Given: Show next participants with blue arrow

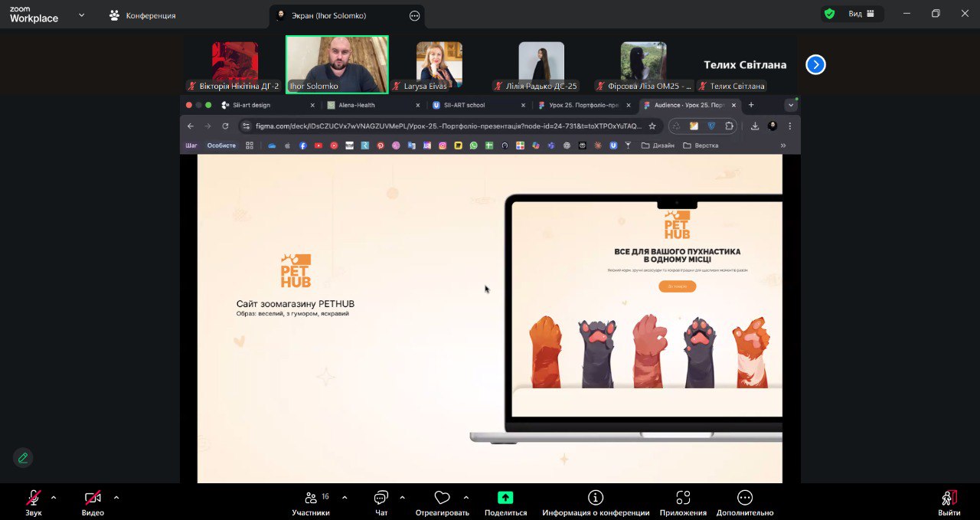Looking at the screenshot, I should [815, 65].
